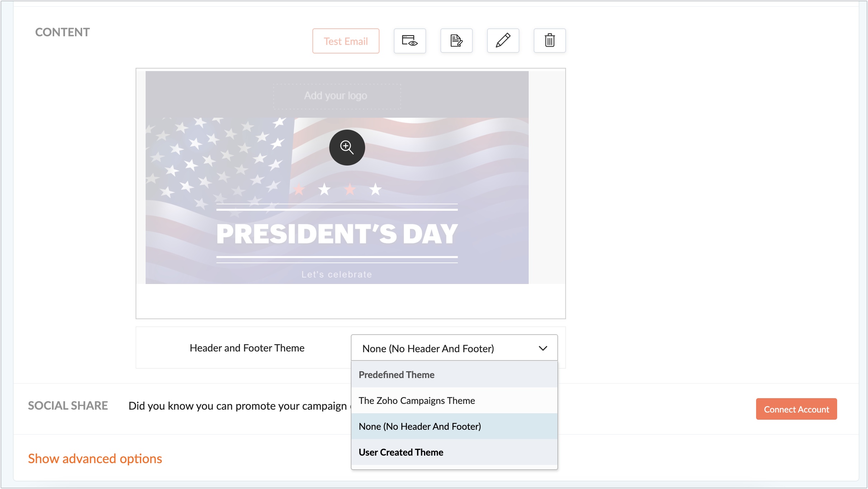Click the President's Day heading in the preview
The image size is (868, 489).
pyautogui.click(x=337, y=234)
